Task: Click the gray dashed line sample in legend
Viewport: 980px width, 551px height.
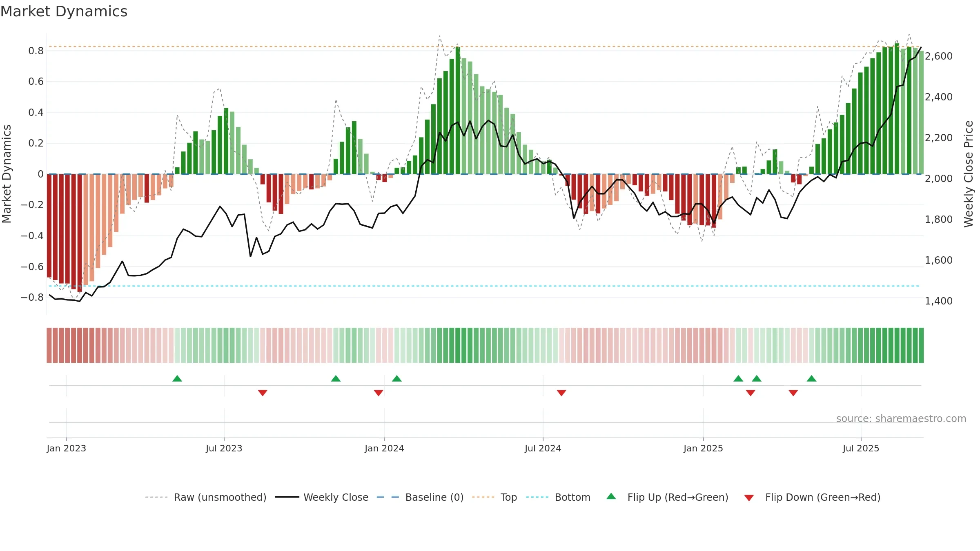Action: click(x=156, y=497)
